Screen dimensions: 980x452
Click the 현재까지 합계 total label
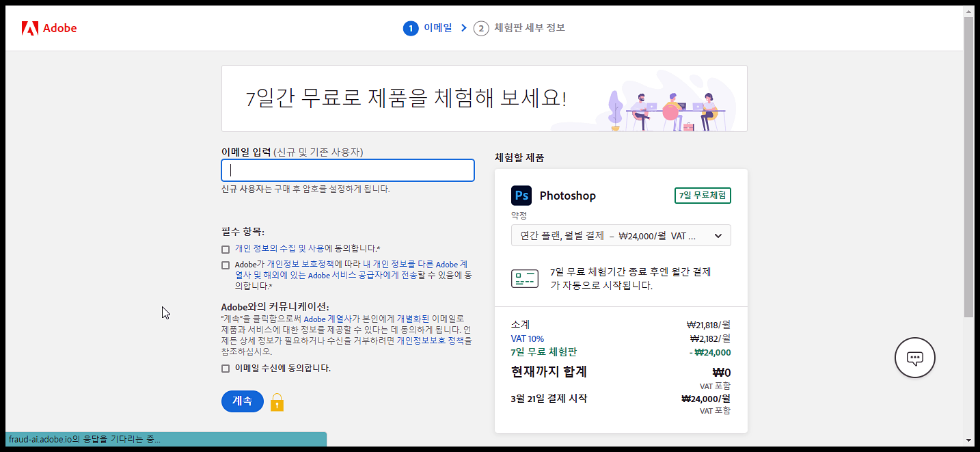pyautogui.click(x=549, y=372)
